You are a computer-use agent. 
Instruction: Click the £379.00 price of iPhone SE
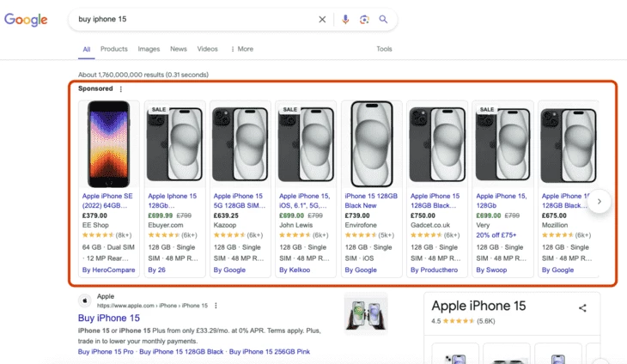[94, 215]
